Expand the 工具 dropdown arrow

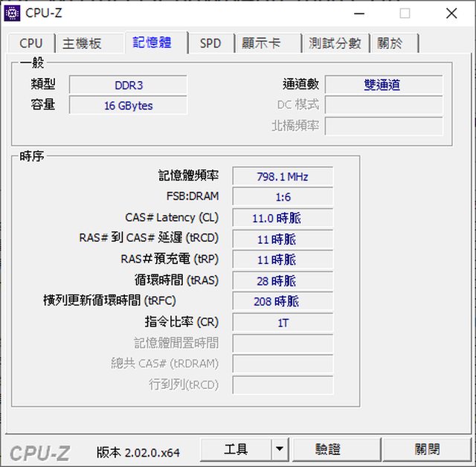tap(279, 449)
